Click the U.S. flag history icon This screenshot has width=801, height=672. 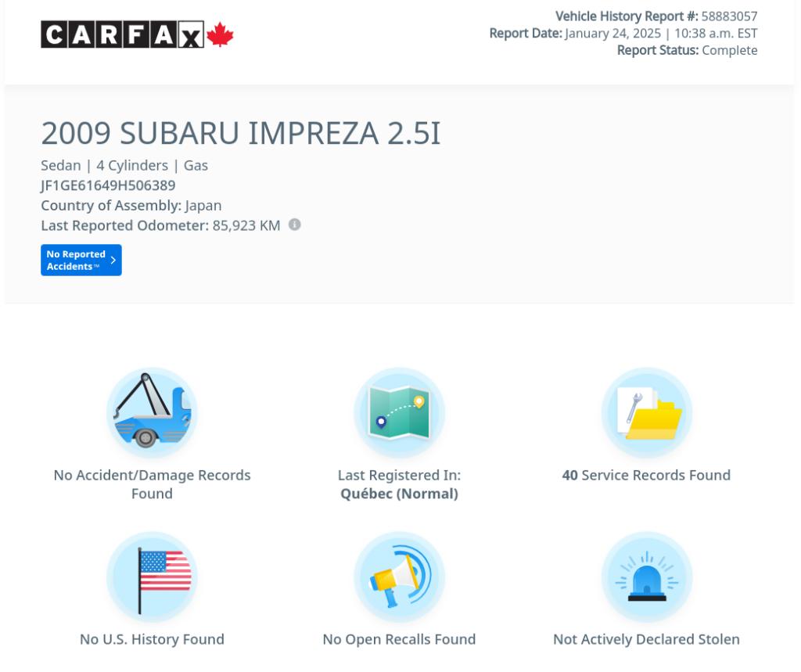(153, 577)
